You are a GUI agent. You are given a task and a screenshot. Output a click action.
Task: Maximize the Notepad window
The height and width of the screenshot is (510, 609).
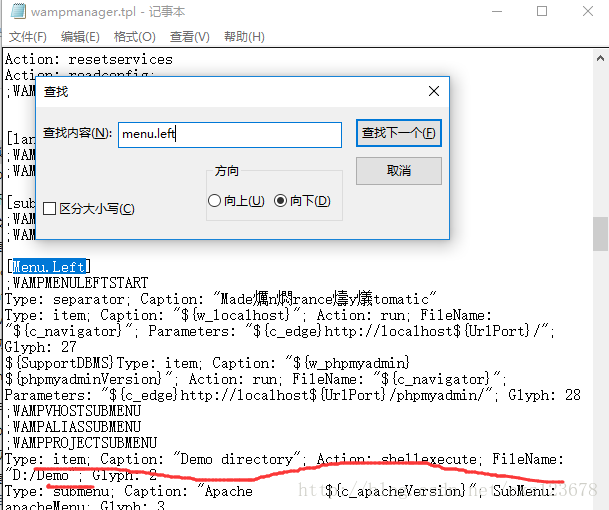click(542, 12)
